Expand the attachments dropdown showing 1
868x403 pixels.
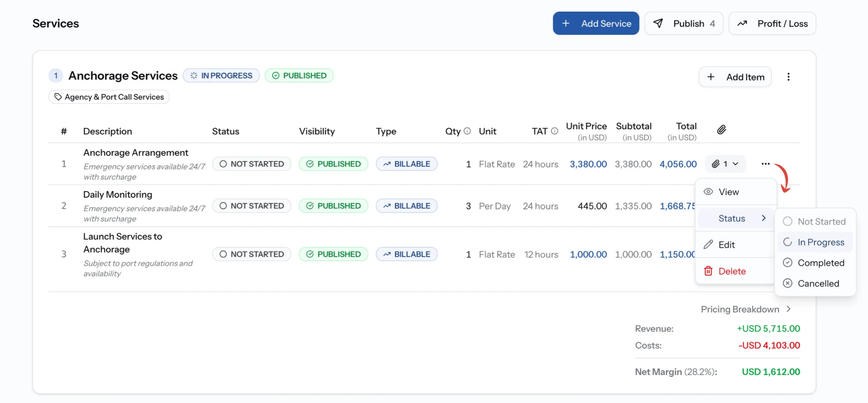(725, 164)
